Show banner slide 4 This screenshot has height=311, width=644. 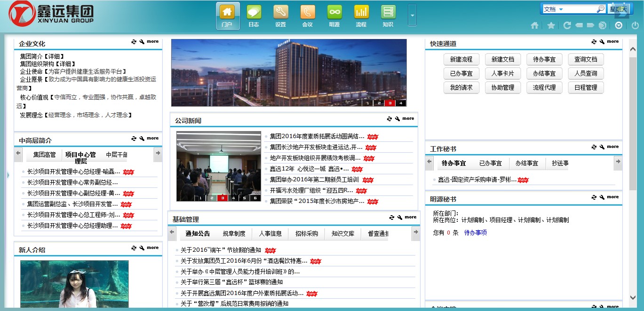401,103
